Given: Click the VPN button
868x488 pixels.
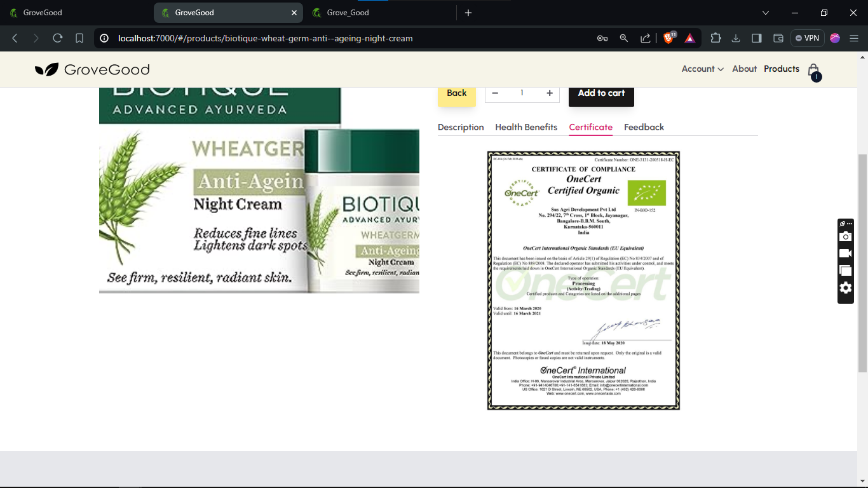Looking at the screenshot, I should pos(807,38).
